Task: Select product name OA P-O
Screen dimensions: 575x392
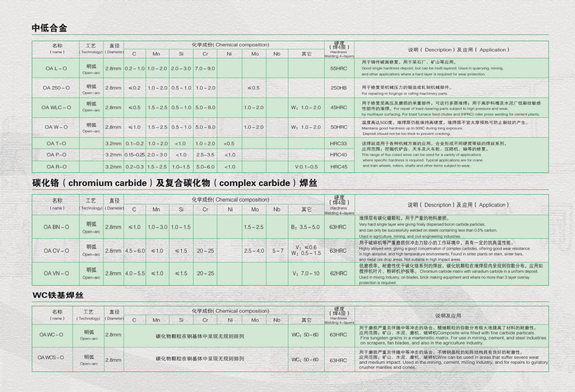Action: point(56,154)
